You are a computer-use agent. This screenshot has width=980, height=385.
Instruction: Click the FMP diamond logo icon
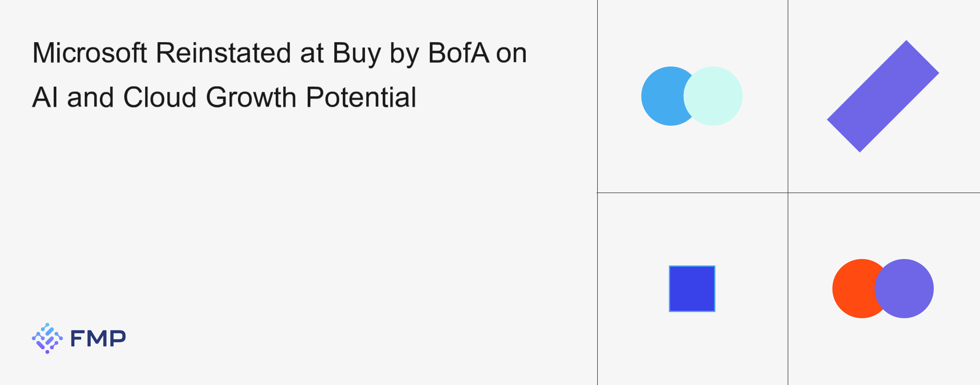coord(47,338)
